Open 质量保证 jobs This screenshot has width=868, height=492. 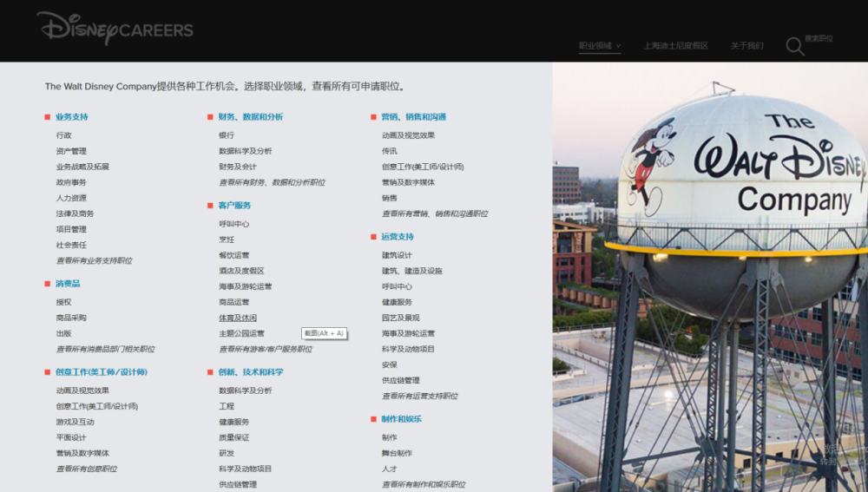233,437
